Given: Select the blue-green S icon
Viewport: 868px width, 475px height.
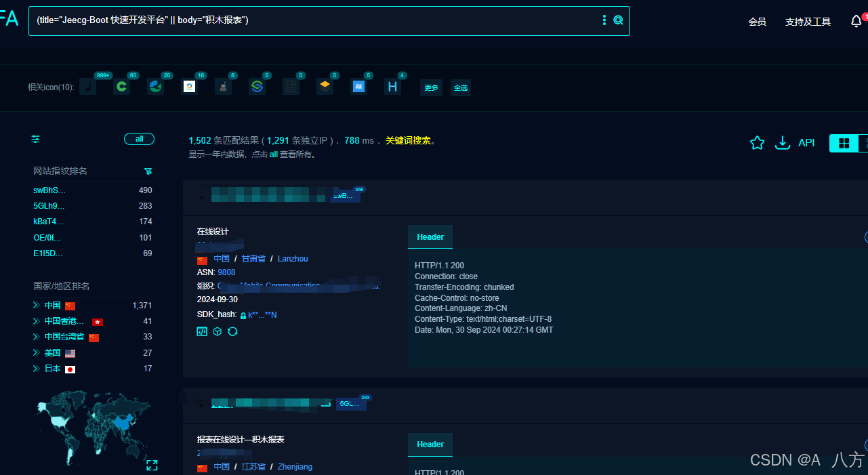Looking at the screenshot, I should [257, 86].
